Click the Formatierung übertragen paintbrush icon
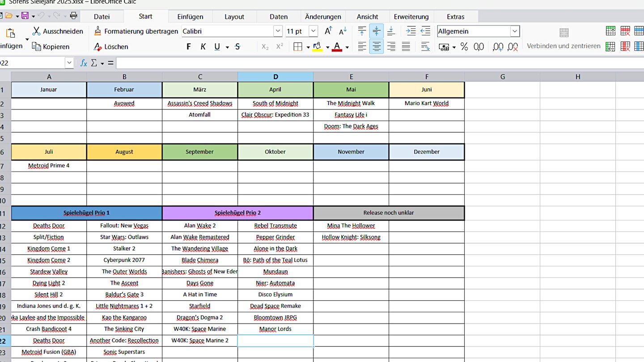Image resolution: width=644 pixels, height=362 pixels. 98,31
